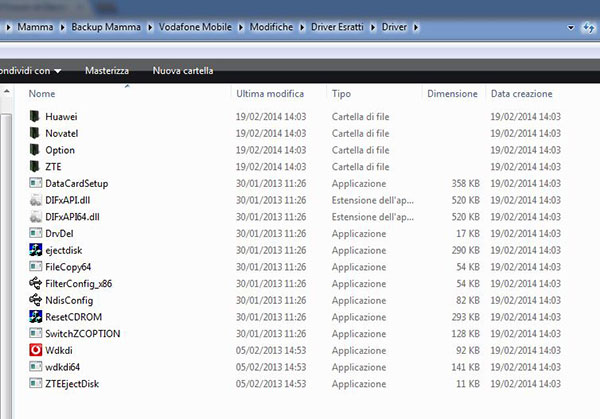Open the Huawei folder icon

tap(35, 116)
